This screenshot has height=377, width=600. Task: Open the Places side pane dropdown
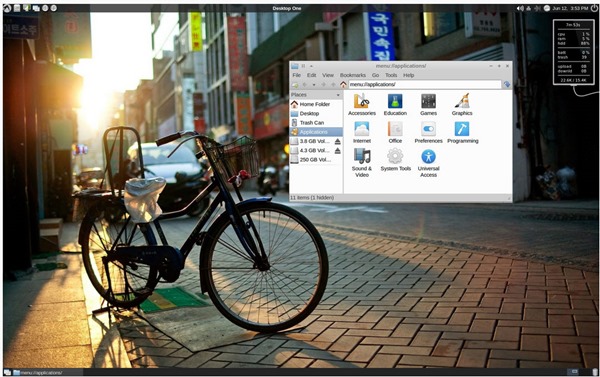pos(338,95)
